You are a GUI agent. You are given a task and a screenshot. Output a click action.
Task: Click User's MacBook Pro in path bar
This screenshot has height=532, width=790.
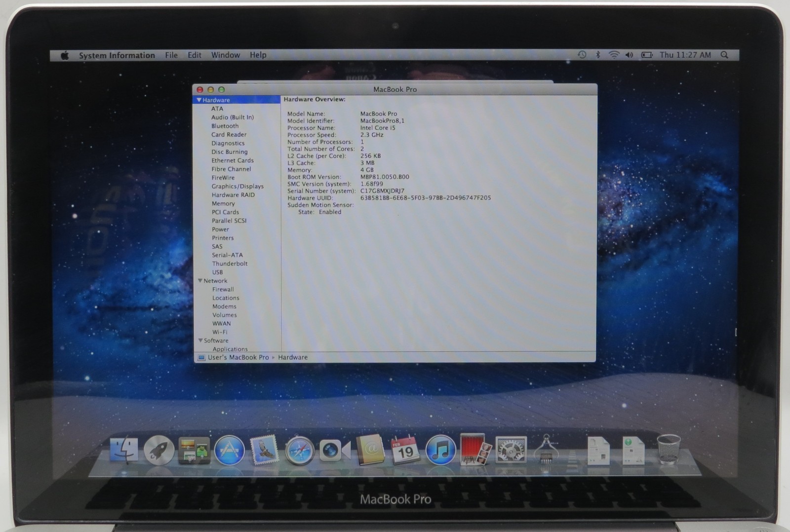point(238,357)
